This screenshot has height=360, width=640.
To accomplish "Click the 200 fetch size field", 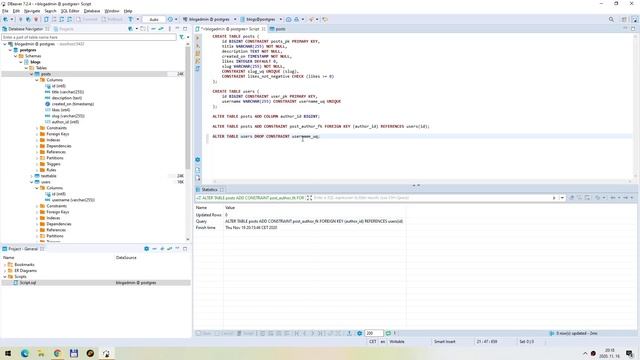I will coord(373,333).
